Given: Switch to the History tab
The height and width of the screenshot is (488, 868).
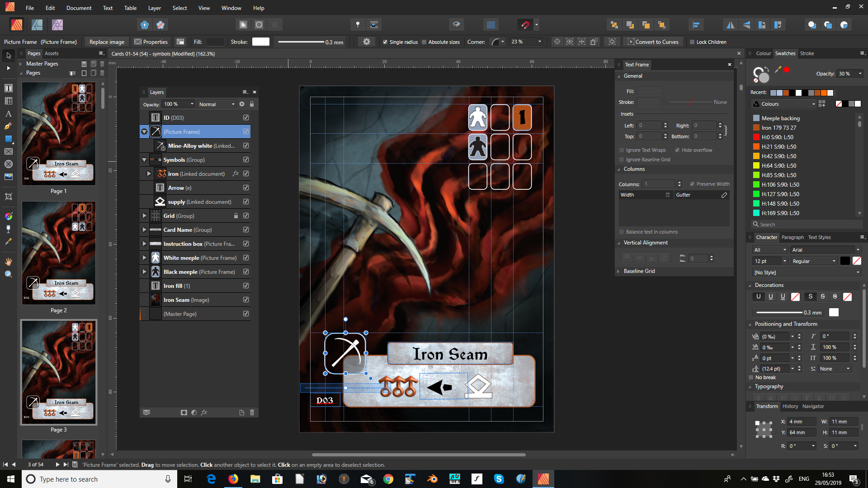Looking at the screenshot, I should (790, 406).
